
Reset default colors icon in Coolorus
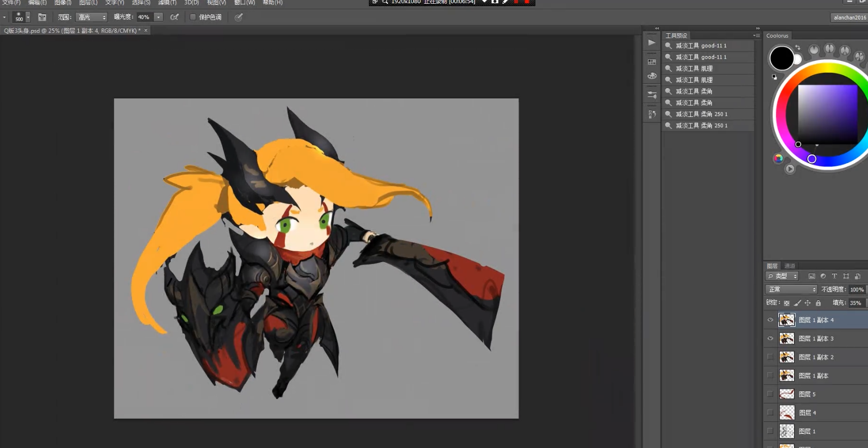point(775,77)
